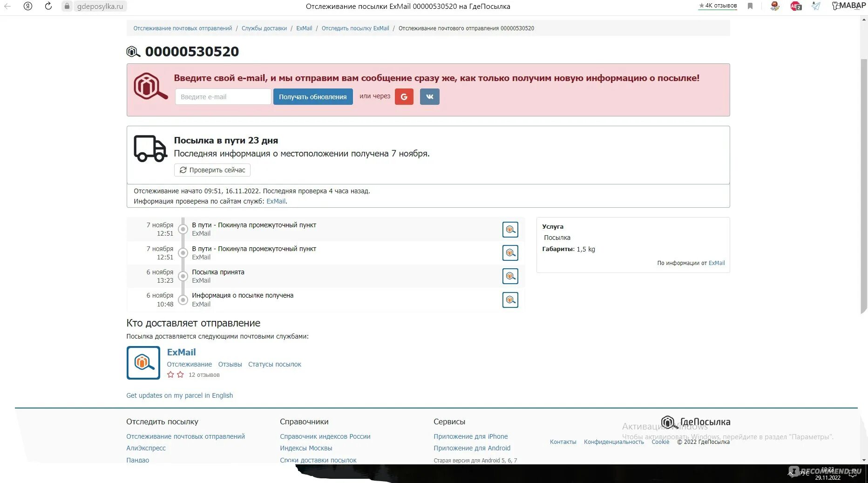Bookmark this page with the bookmark icon
Image resolution: width=868 pixels, height=483 pixels.
tap(750, 6)
